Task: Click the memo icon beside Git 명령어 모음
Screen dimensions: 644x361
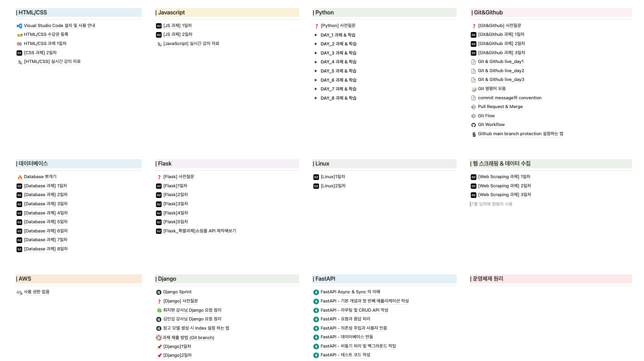Action: point(474,89)
